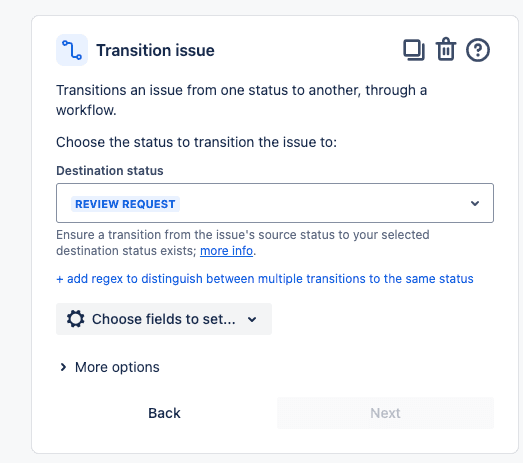
Task: Click the Choose fields to set button
Action: coord(164,319)
